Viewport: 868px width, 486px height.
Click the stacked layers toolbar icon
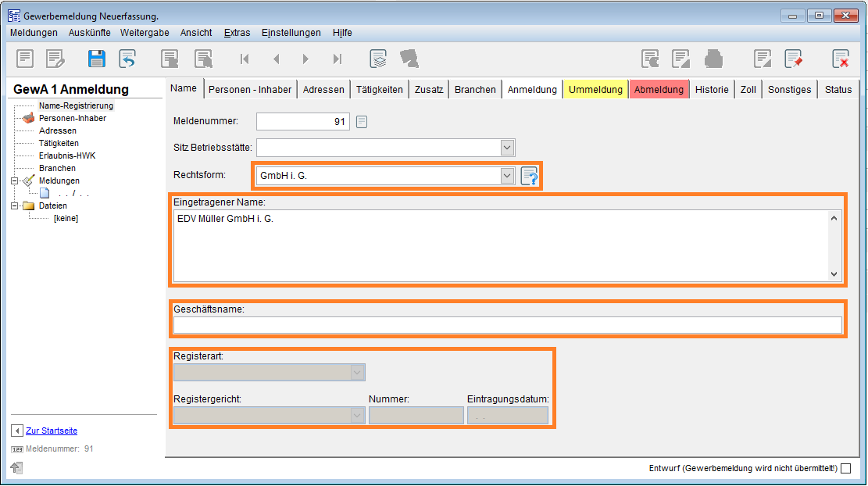point(378,59)
